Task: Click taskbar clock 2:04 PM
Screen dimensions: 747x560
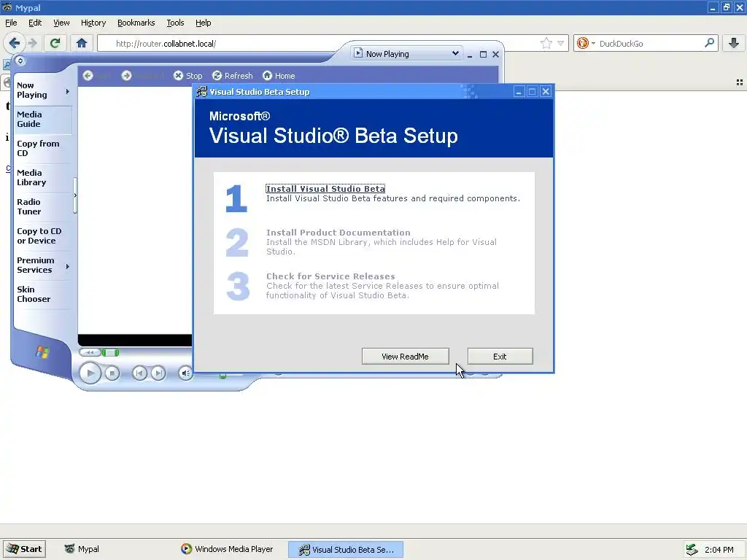Action: coord(719,550)
